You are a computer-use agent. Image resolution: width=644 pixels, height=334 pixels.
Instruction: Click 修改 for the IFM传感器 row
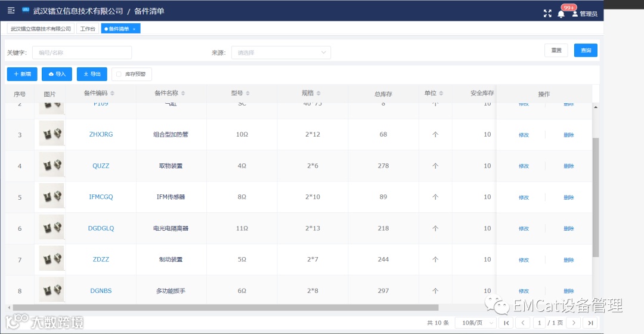[524, 197]
